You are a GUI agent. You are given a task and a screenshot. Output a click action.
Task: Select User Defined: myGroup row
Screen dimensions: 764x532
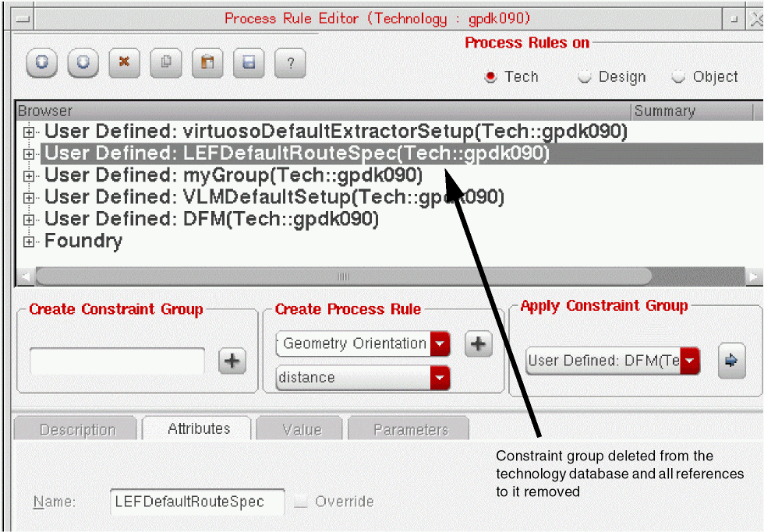coord(233,175)
